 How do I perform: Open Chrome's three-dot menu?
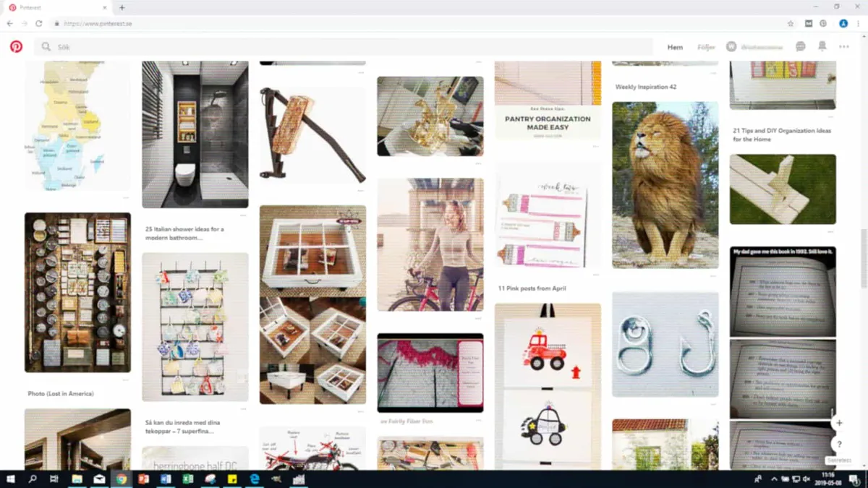tap(858, 23)
